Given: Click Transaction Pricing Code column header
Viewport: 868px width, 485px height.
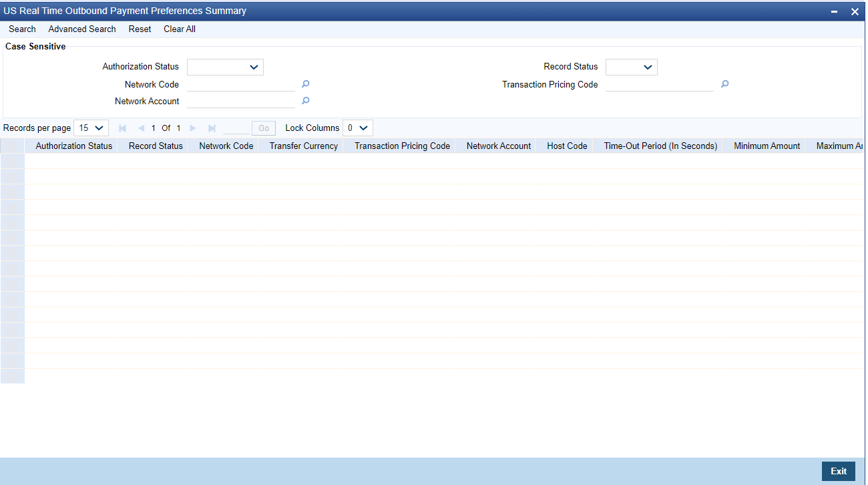Looking at the screenshot, I should click(x=402, y=146).
